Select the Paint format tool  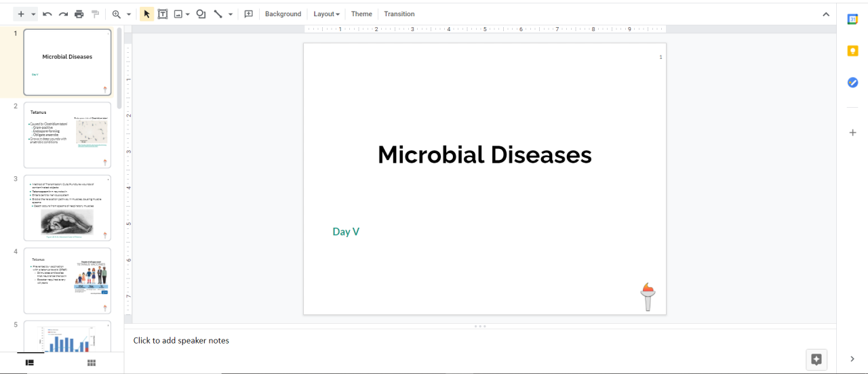pos(96,14)
